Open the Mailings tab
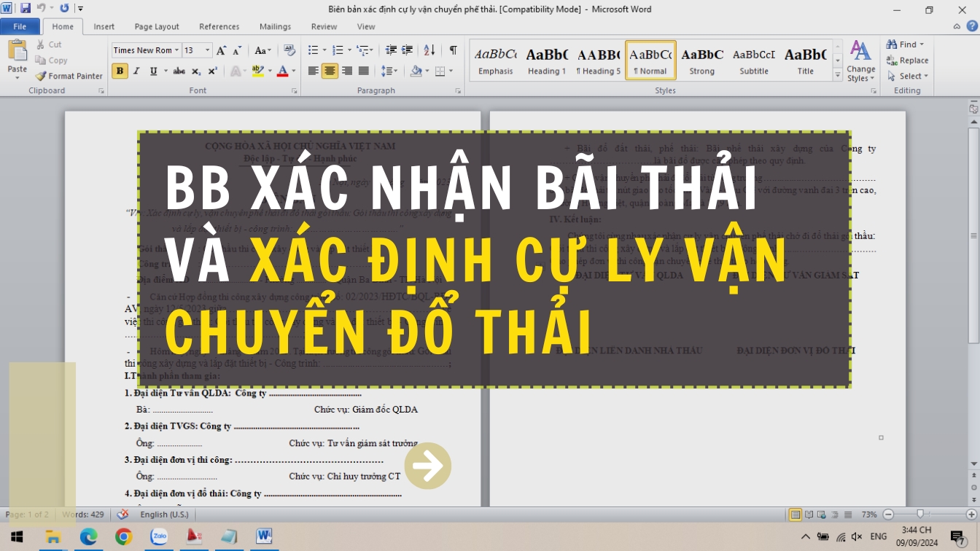 pos(275,26)
